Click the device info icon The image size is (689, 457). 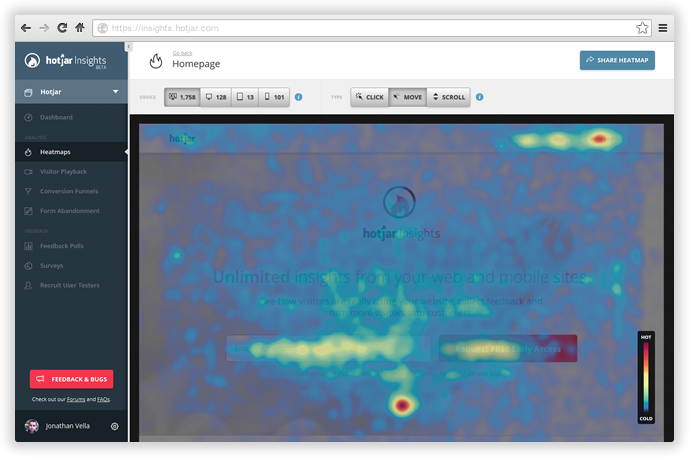point(298,97)
